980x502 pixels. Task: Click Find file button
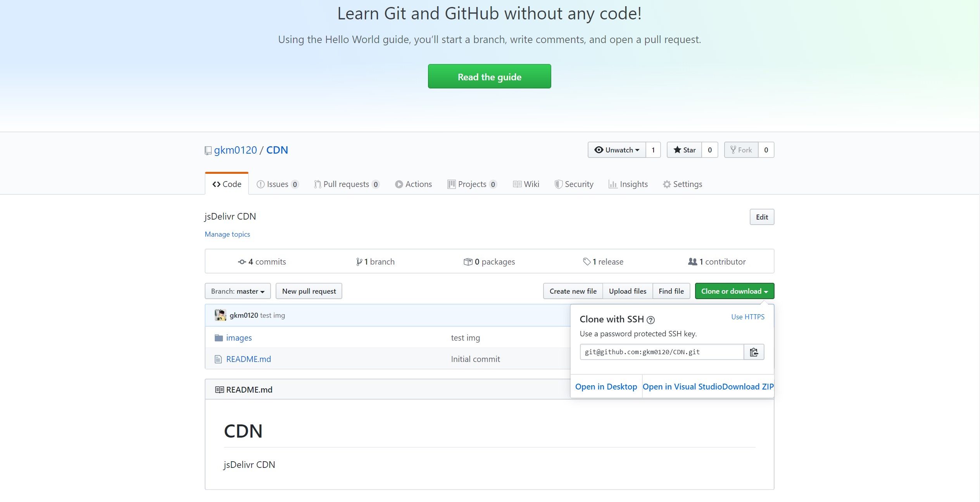click(x=671, y=291)
